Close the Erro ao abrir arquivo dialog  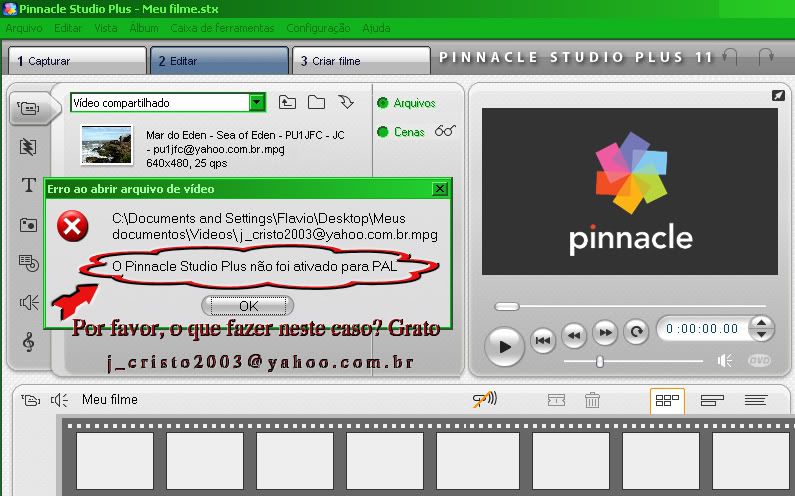[x=440, y=189]
